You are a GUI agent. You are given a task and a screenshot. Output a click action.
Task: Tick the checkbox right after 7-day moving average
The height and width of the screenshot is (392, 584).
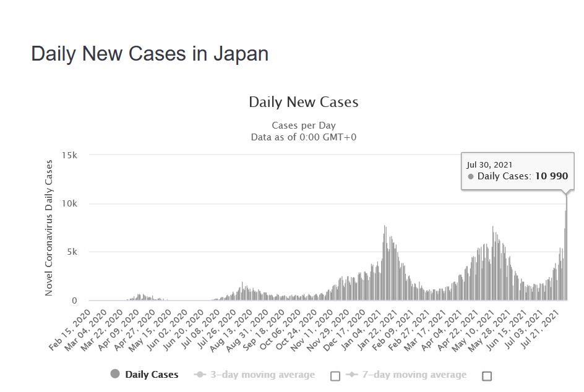487,375
